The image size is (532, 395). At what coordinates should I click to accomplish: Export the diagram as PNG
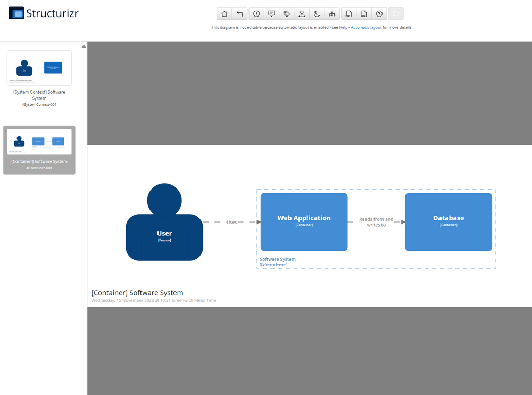point(348,13)
